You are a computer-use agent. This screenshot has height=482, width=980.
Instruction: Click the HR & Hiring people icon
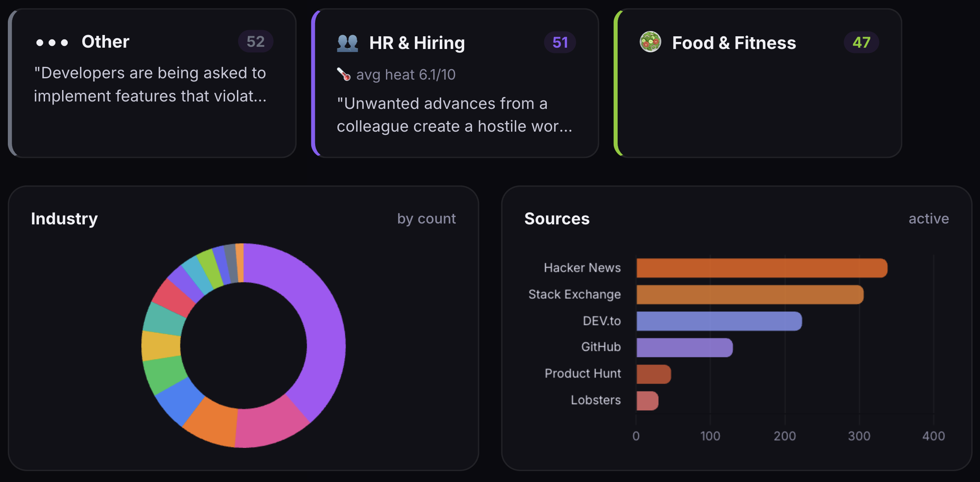coord(348,43)
